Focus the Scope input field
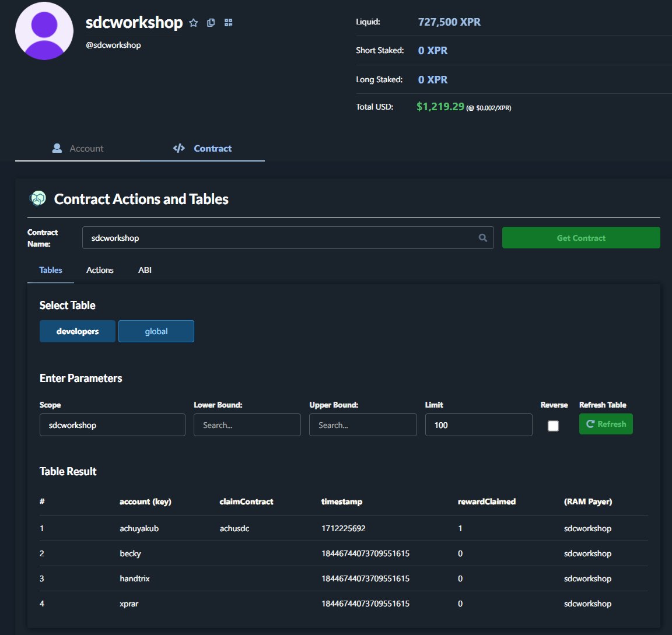 click(112, 425)
